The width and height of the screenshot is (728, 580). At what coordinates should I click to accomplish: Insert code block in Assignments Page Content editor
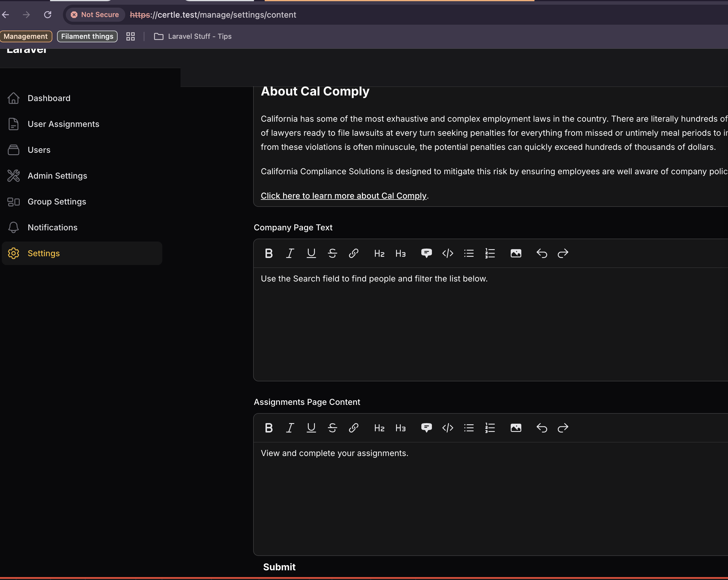(x=448, y=428)
